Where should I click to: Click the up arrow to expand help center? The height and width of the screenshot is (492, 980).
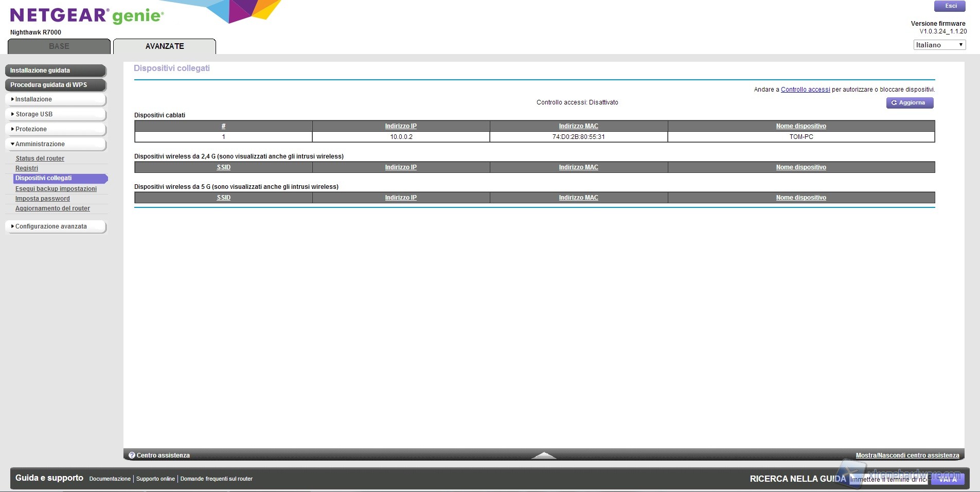tap(543, 455)
